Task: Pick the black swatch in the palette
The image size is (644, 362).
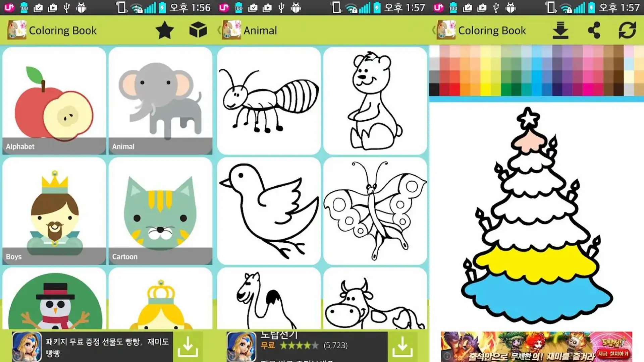Action: pos(434,89)
